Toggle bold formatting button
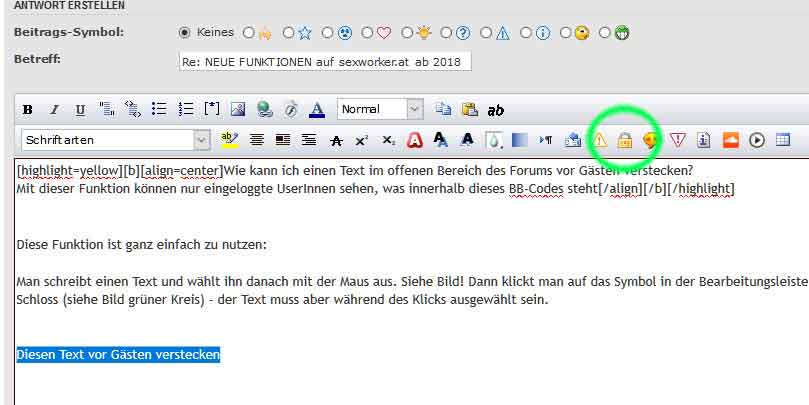Viewport: 809px width, 405px height. 28,110
